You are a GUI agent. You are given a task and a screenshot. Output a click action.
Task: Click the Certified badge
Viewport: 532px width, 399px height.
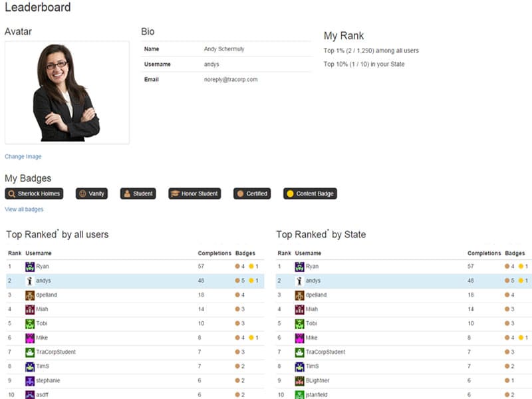coord(251,194)
